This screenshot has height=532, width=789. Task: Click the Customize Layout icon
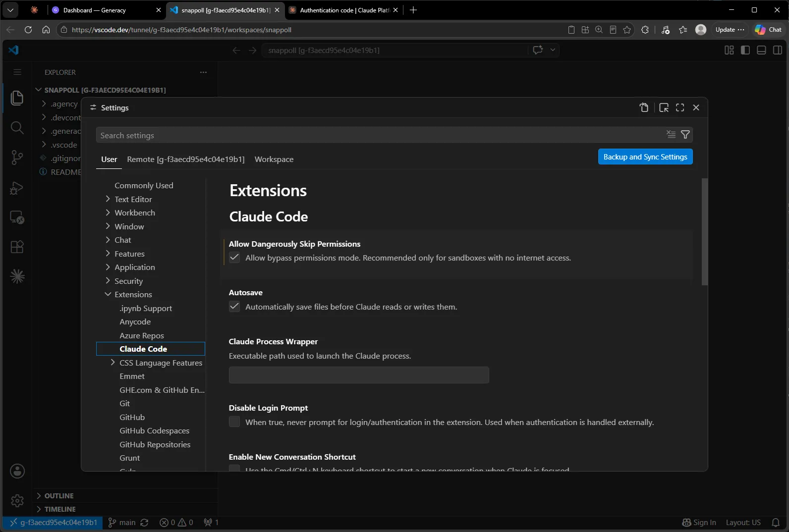[x=729, y=50]
